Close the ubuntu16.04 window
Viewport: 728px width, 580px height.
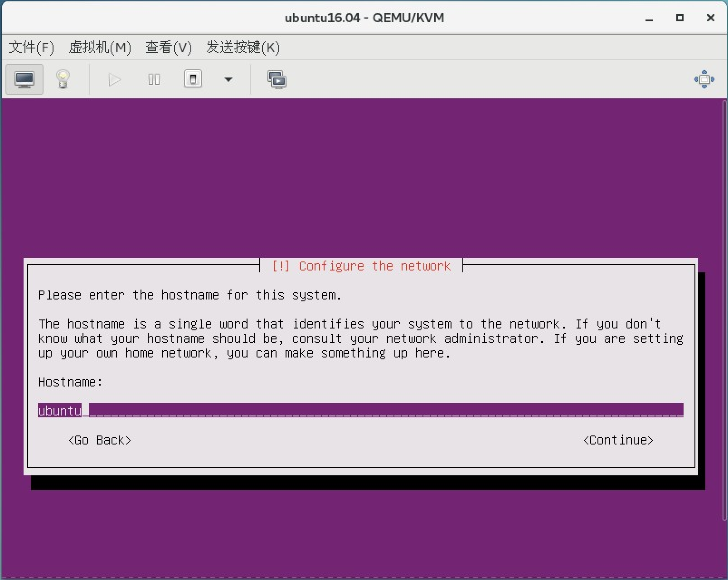pos(710,18)
